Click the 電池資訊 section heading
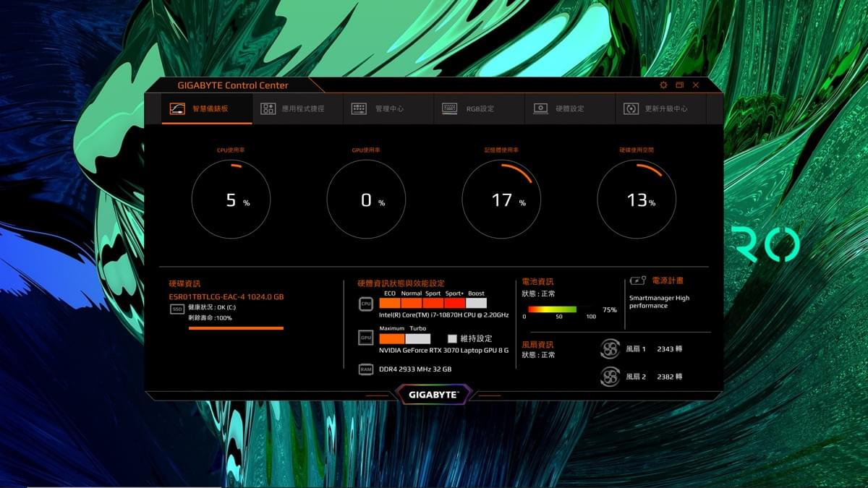 (x=537, y=282)
